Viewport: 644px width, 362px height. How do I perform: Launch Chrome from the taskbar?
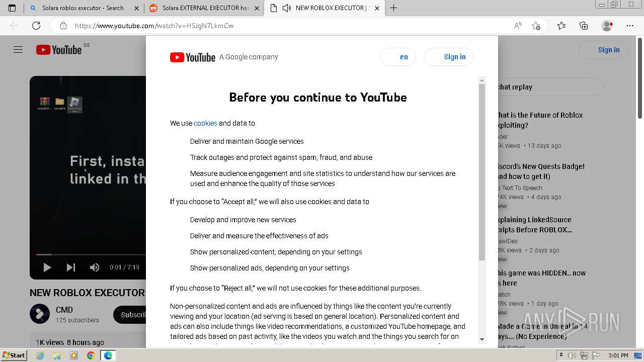[x=91, y=355]
